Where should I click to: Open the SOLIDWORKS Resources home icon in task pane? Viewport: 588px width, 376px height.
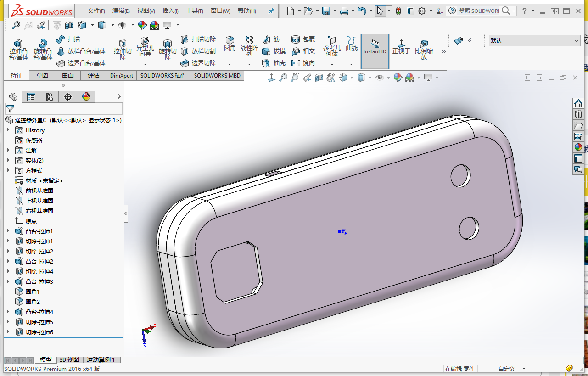point(578,103)
